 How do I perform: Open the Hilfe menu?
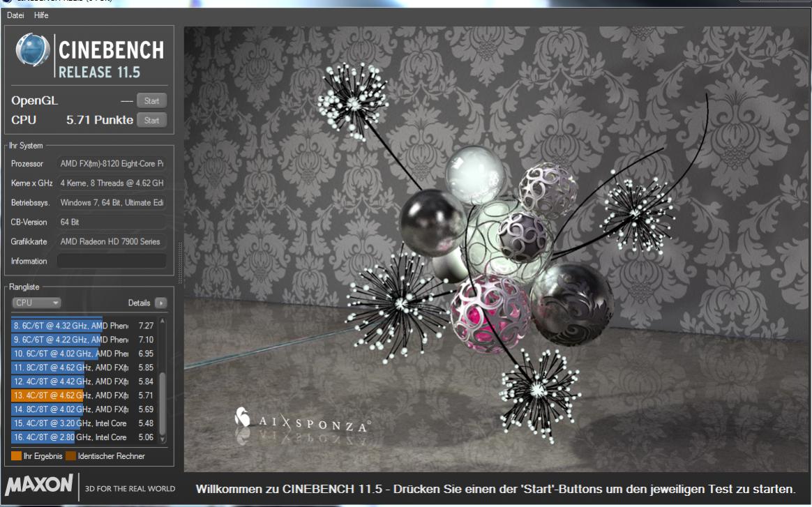[41, 15]
